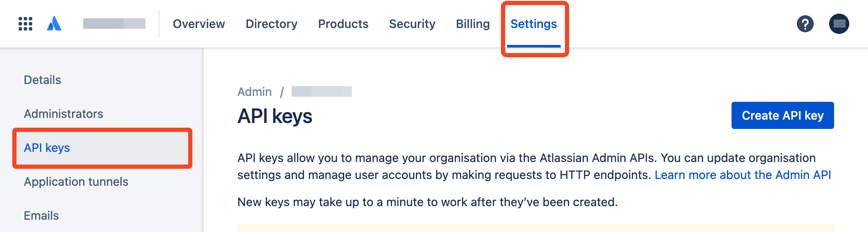The image size is (868, 232).
Task: Click the Atlassian logo
Action: click(x=54, y=24)
